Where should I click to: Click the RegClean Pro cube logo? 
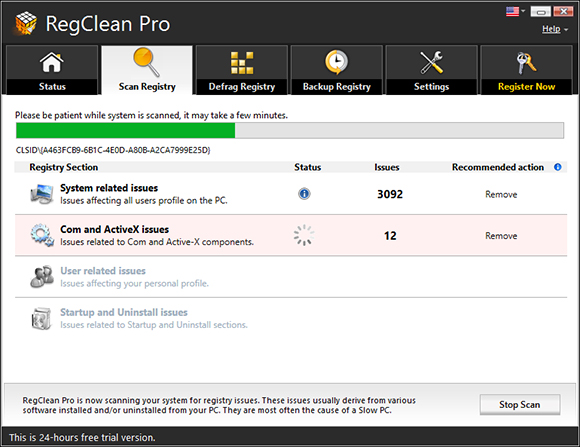[x=25, y=23]
